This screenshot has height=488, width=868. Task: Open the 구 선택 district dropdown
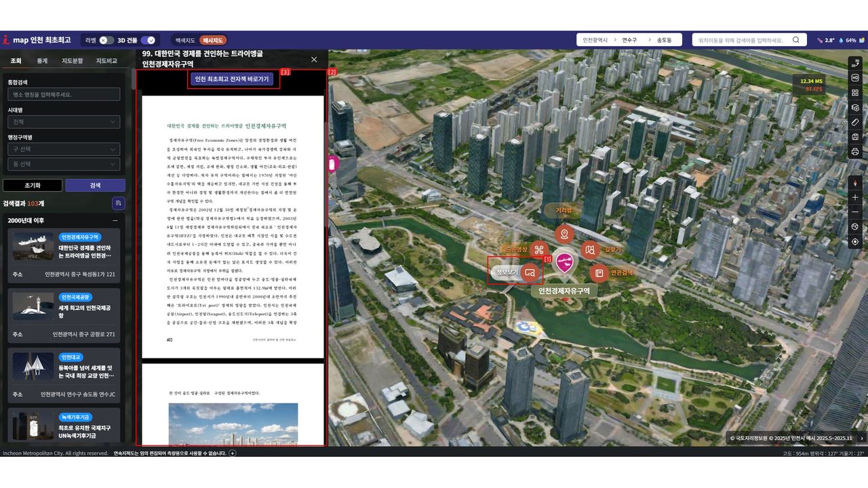click(x=64, y=149)
